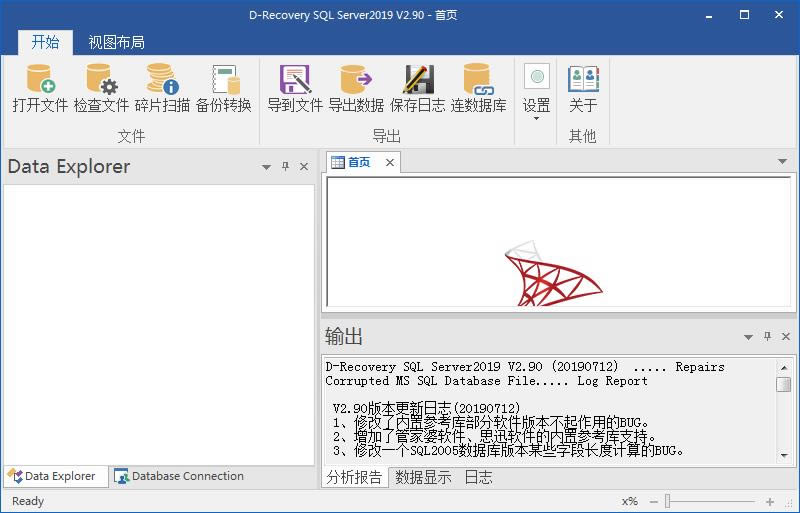
Task: Click the zoom-out minus button in status bar
Action: [x=654, y=502]
